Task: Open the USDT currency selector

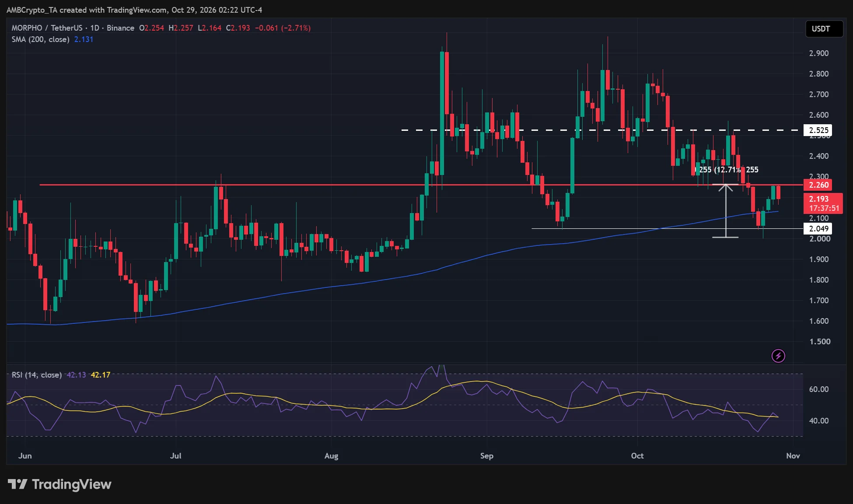Action: pos(824,29)
